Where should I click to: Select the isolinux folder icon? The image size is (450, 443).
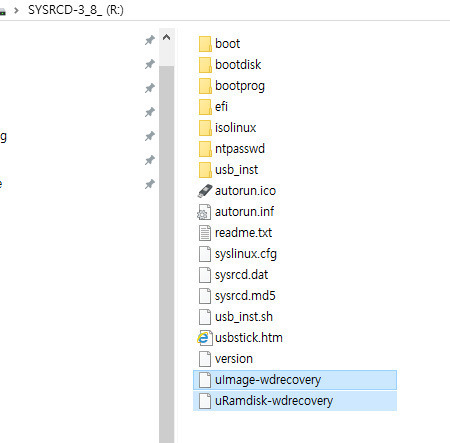tap(205, 128)
